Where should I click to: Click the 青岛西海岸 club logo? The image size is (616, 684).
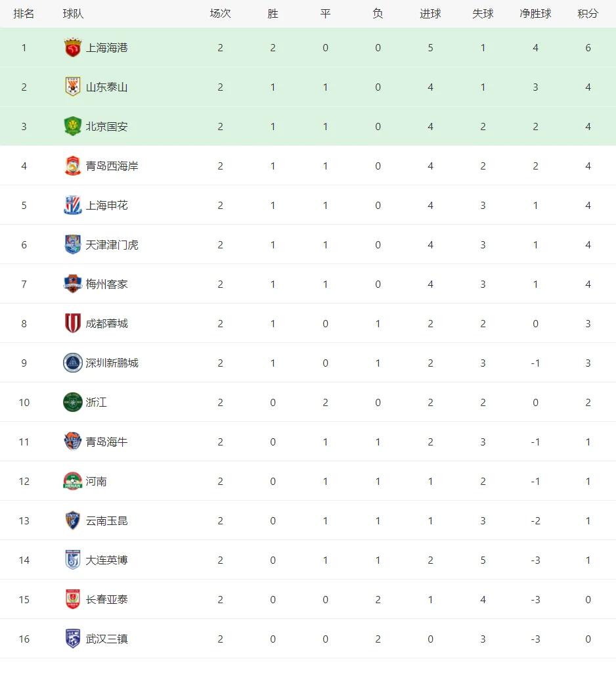pos(72,166)
